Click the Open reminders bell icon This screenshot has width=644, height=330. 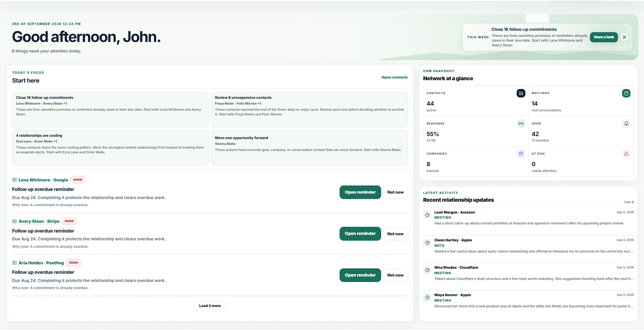[626, 124]
